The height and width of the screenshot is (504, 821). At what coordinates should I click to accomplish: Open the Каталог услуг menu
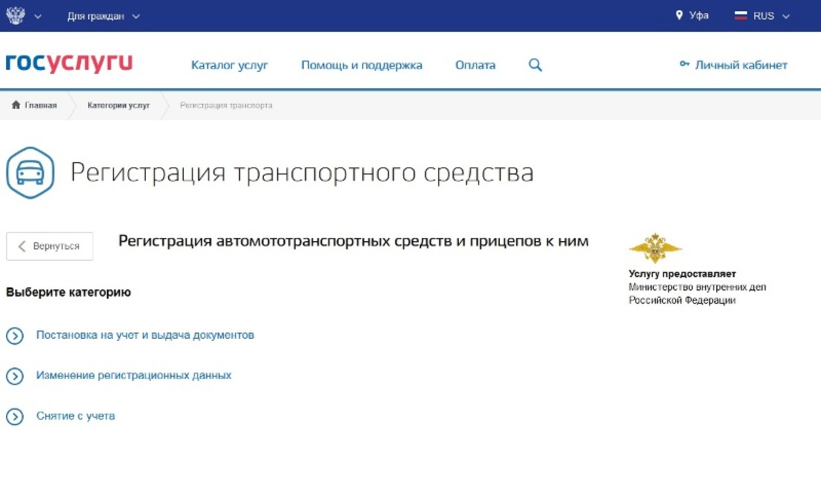click(229, 65)
